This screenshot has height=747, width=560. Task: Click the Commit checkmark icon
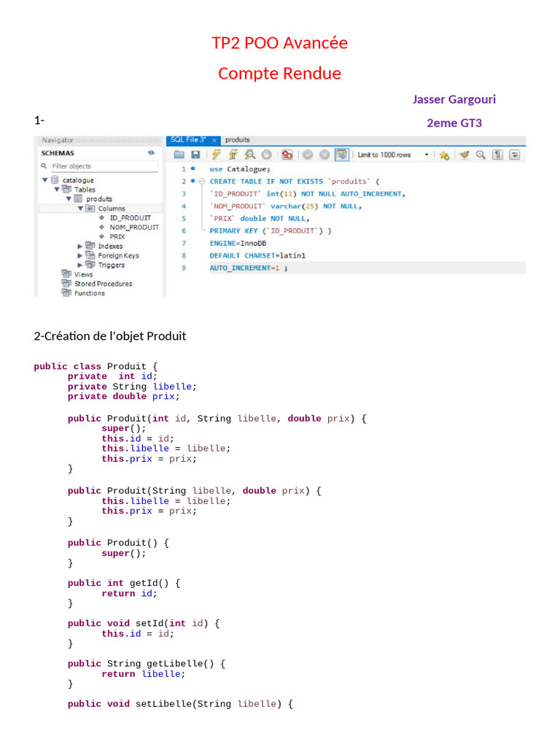(x=308, y=155)
